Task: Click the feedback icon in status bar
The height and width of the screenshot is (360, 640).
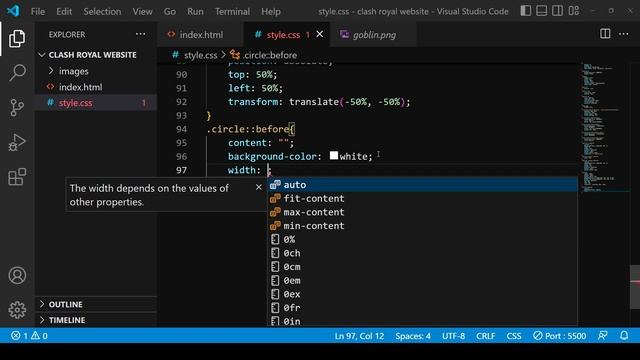Action: pos(602,336)
